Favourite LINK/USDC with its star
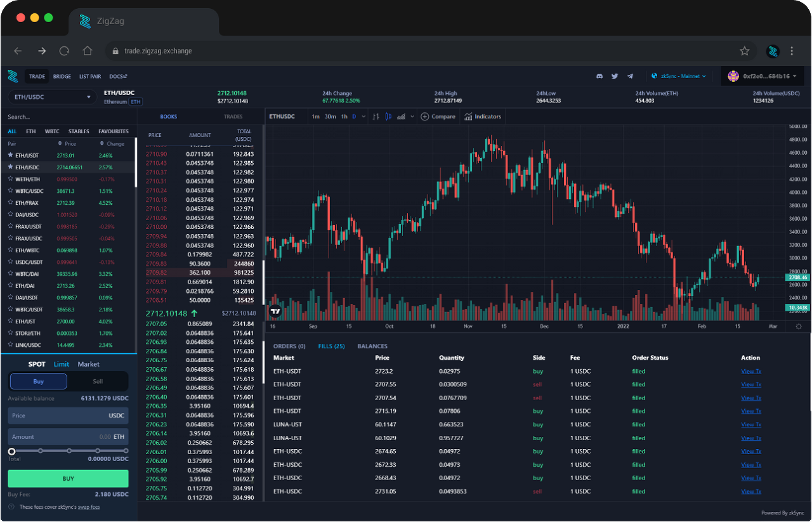The height and width of the screenshot is (522, 812). pyautogui.click(x=10, y=345)
